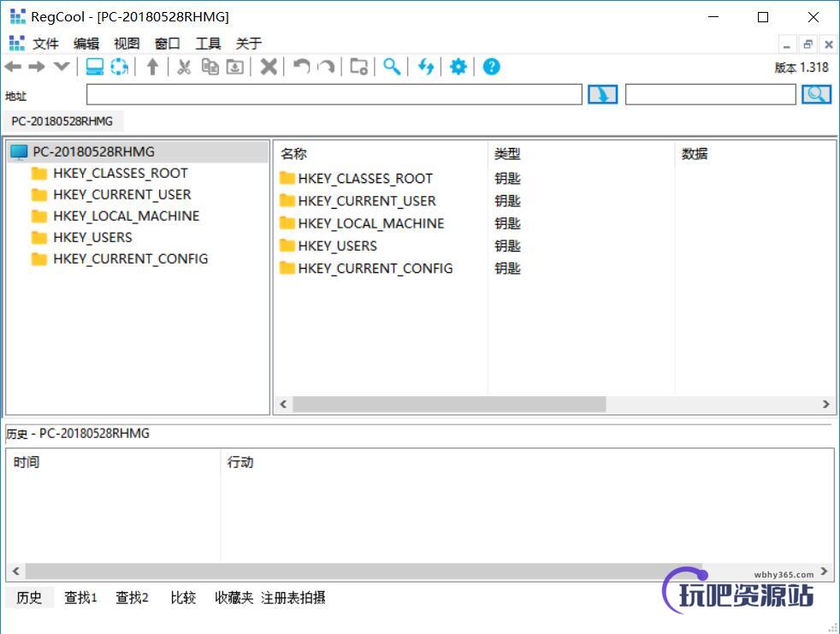Select HKEY_CLASSES_ROOT in the left tree
840x634 pixels.
tap(121, 173)
